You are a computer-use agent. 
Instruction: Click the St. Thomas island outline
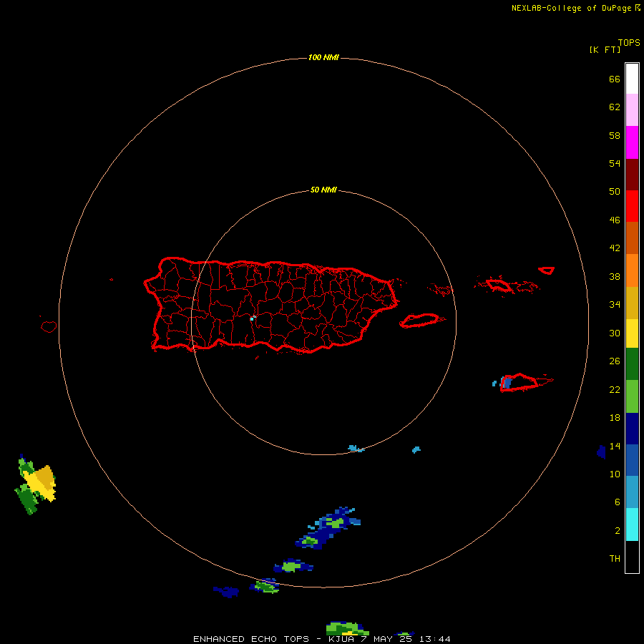coord(499,286)
